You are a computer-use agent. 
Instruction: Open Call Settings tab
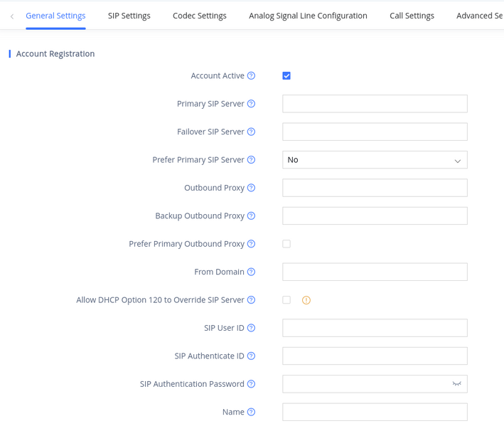412,16
